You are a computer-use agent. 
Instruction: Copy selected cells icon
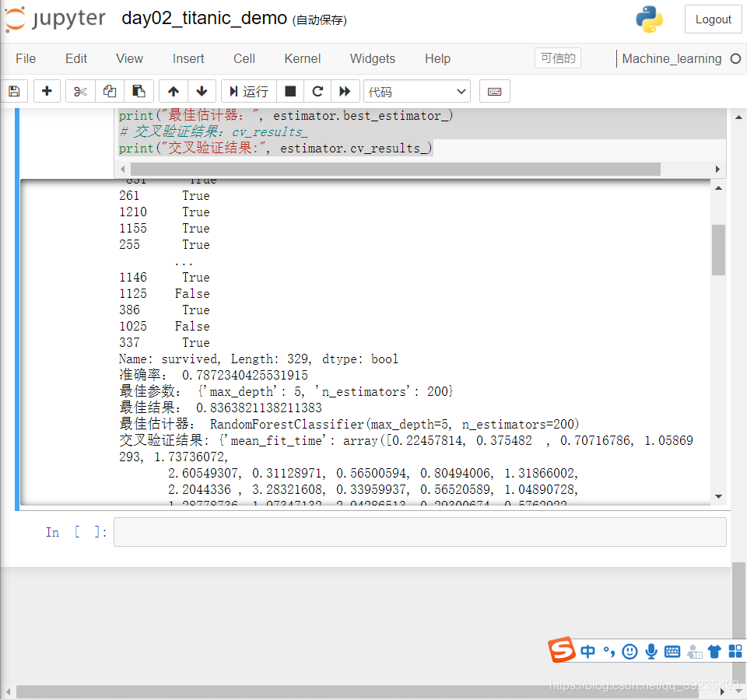pos(110,91)
